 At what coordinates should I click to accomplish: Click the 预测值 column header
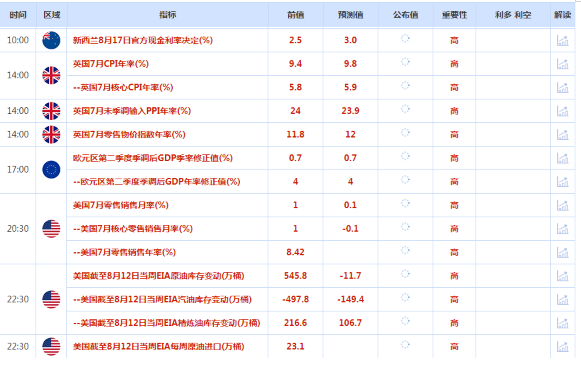[x=350, y=15]
